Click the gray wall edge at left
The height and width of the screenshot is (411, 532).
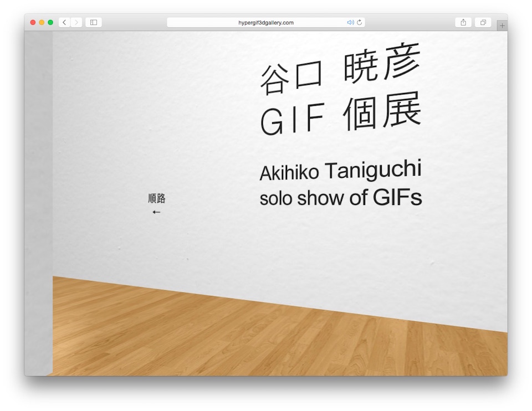coord(38,199)
